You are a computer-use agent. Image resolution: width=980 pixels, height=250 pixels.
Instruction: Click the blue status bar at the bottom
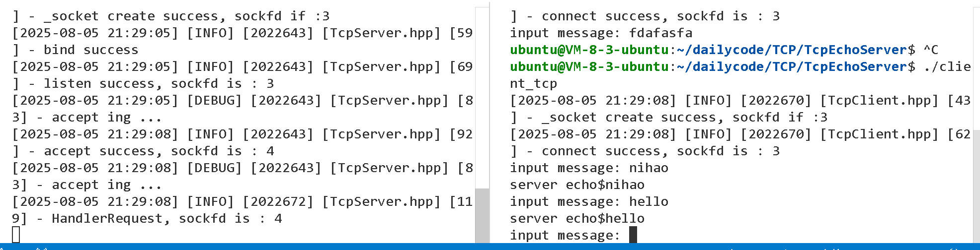[490, 247]
